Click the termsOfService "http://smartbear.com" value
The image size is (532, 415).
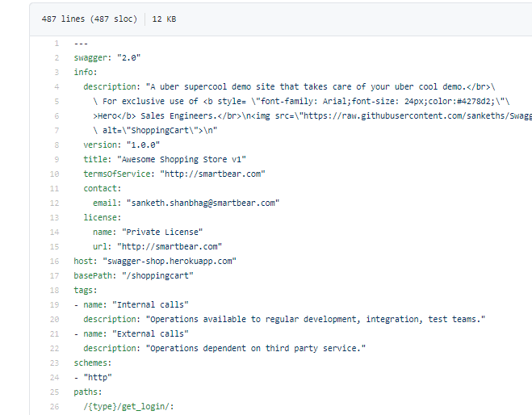(x=212, y=174)
